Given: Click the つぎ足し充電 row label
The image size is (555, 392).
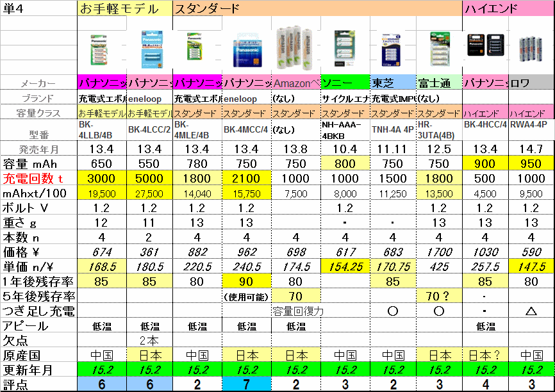Looking at the screenshot, I should pos(38,311).
